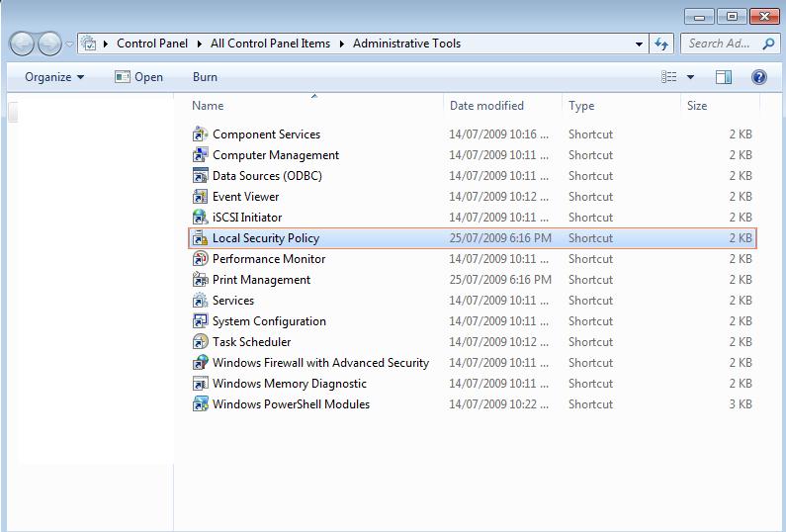The height and width of the screenshot is (532, 786).
Task: Open the view options dropdown arrow
Action: click(x=690, y=77)
